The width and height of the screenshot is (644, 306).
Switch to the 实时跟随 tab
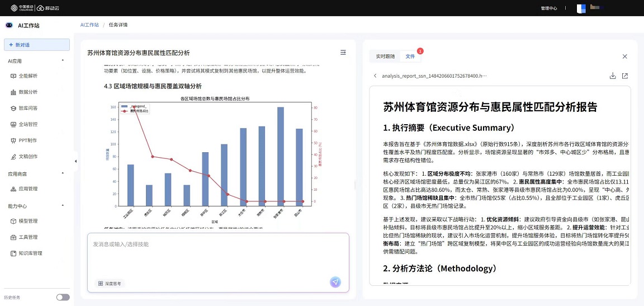[x=385, y=57]
